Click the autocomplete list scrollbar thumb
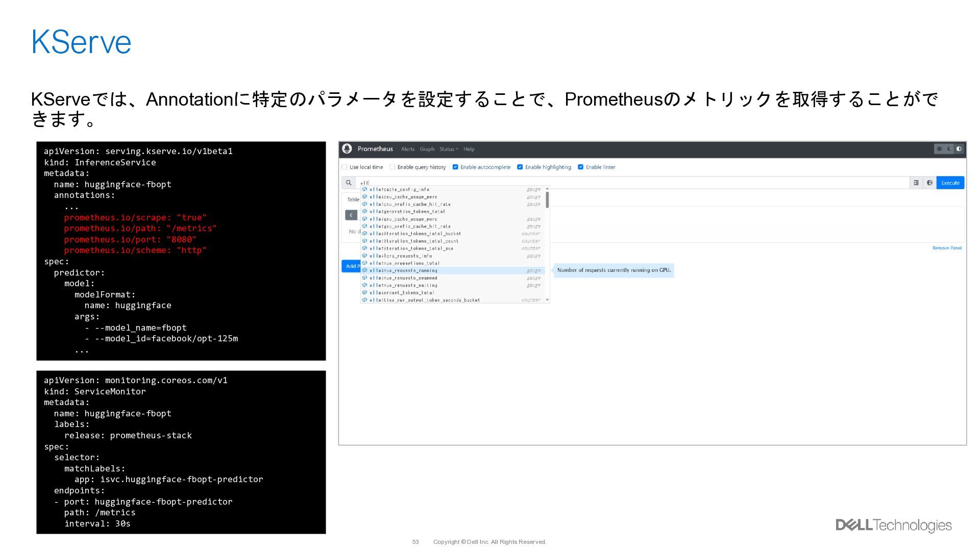 [547, 200]
